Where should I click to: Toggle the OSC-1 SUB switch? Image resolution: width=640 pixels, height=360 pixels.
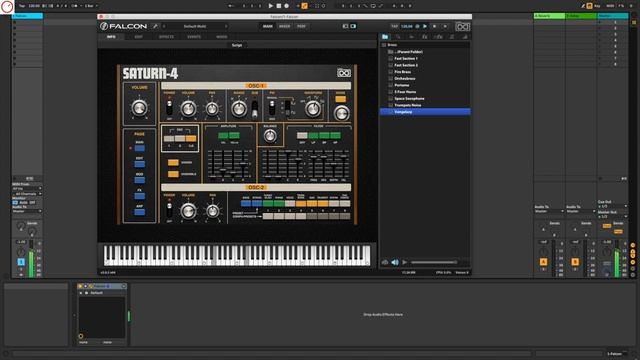[x=255, y=109]
